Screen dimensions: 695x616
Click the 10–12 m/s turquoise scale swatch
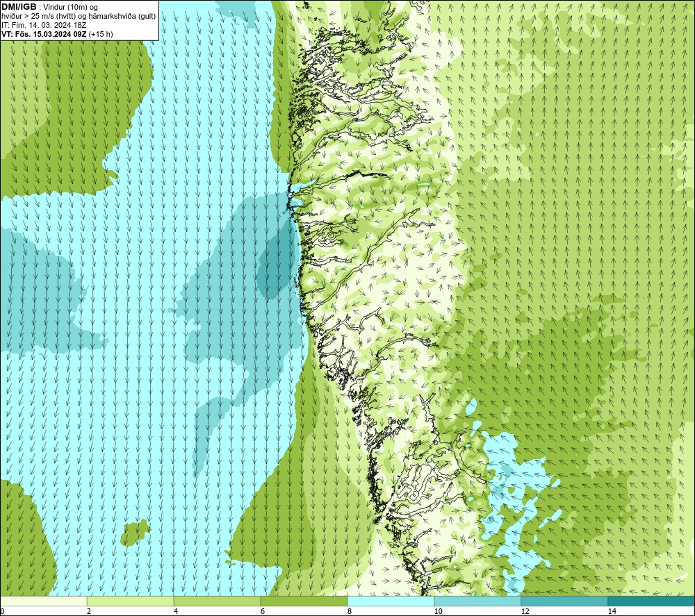478,601
